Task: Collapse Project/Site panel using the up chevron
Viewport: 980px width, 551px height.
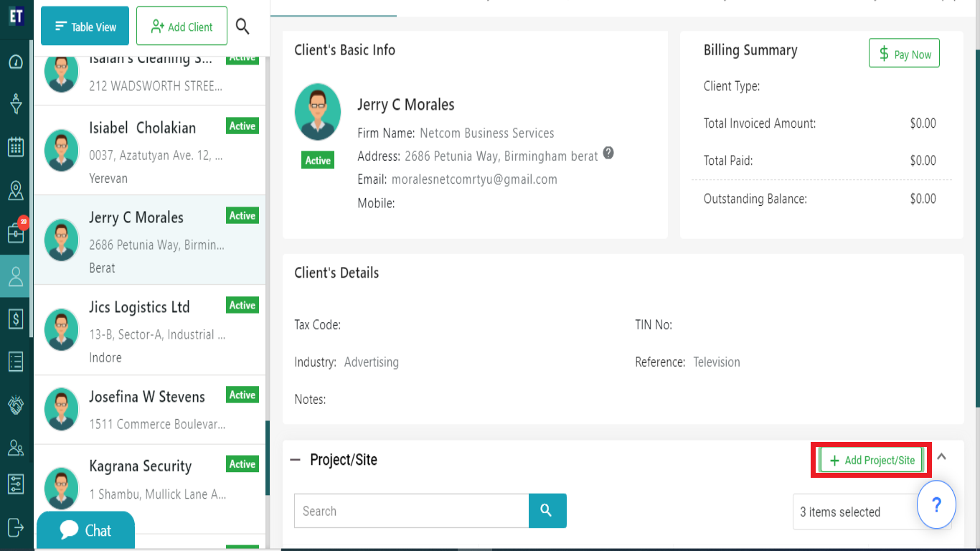Action: click(942, 456)
